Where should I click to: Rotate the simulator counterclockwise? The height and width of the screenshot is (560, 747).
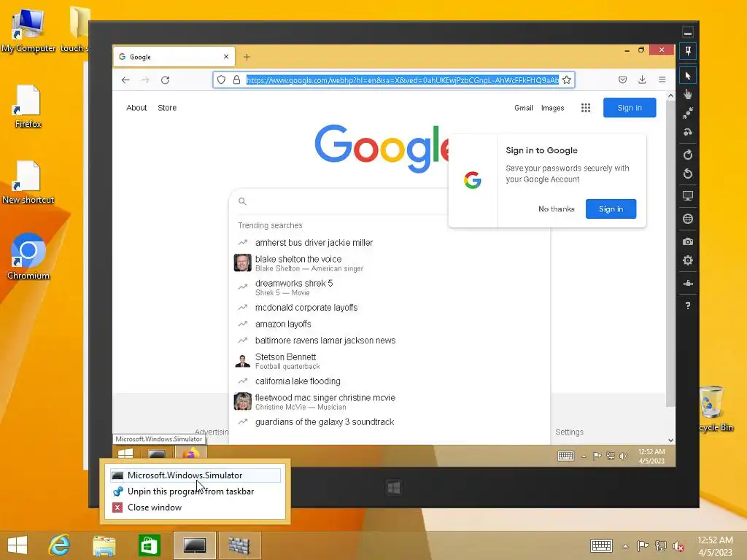pos(688,174)
